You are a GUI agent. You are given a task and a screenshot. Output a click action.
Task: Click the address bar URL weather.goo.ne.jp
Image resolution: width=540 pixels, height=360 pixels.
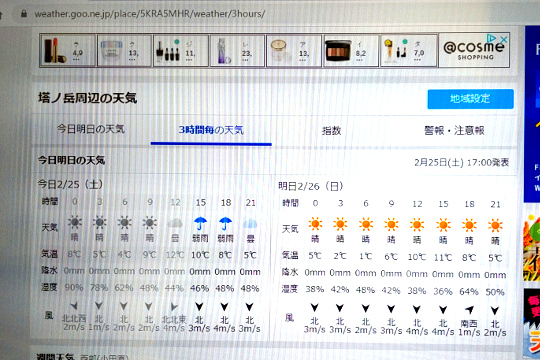[149, 14]
